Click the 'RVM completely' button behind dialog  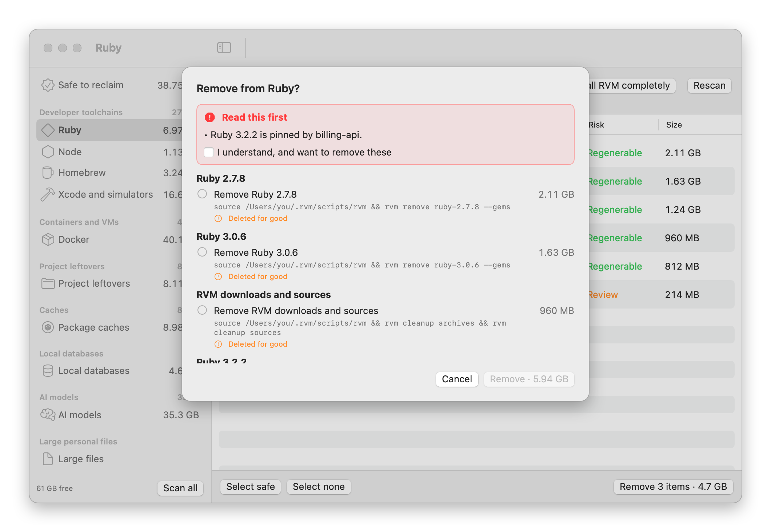click(x=632, y=85)
